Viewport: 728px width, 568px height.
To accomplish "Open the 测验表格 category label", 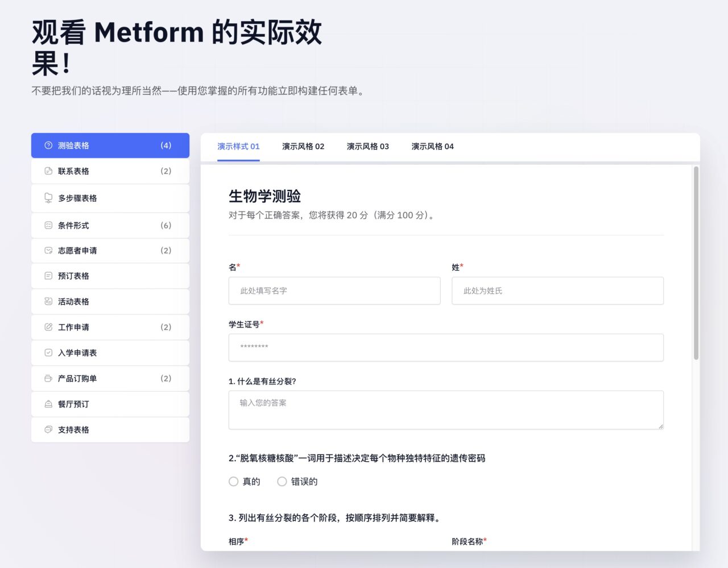I will pos(73,146).
